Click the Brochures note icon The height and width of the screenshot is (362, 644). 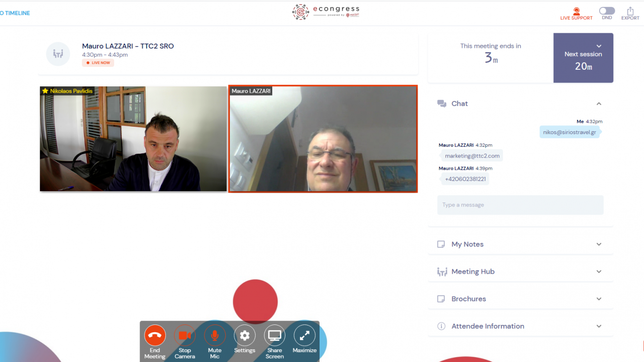point(441,299)
